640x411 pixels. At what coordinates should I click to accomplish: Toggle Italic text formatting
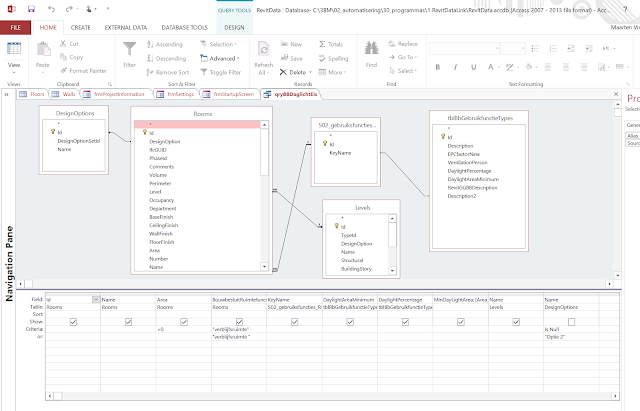tap(456, 67)
